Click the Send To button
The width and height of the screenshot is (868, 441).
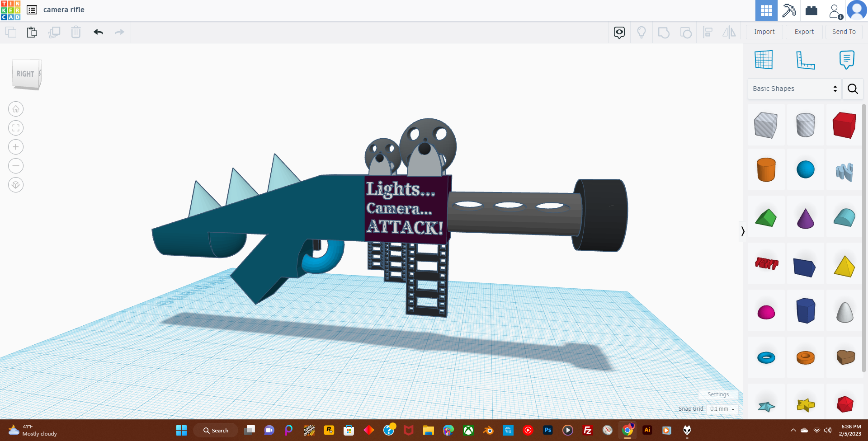pyautogui.click(x=844, y=32)
